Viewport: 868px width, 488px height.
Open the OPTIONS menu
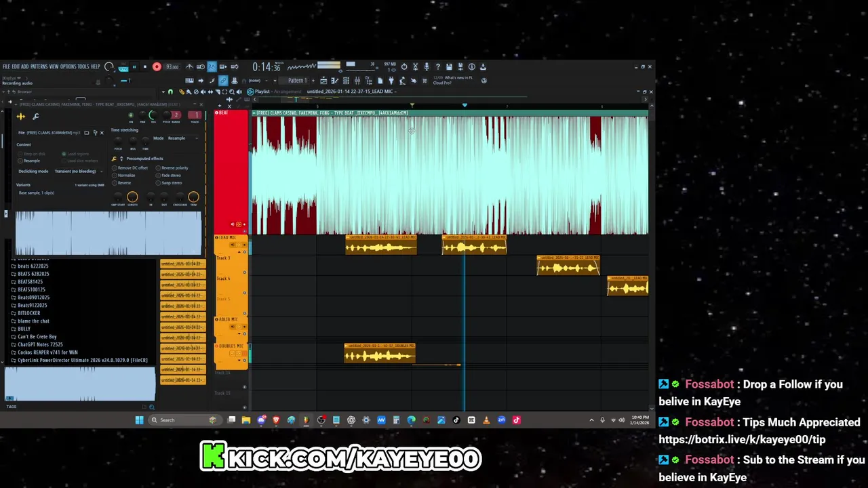tap(68, 66)
